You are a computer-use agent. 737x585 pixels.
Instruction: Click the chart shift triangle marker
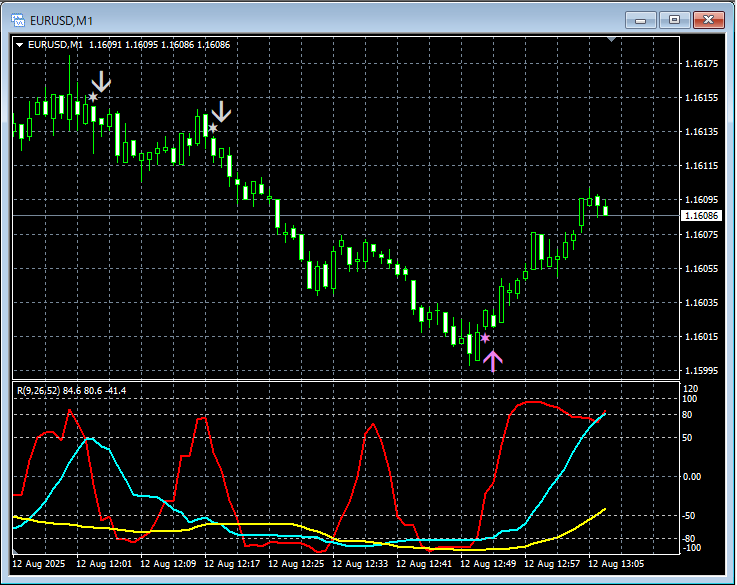(x=611, y=39)
